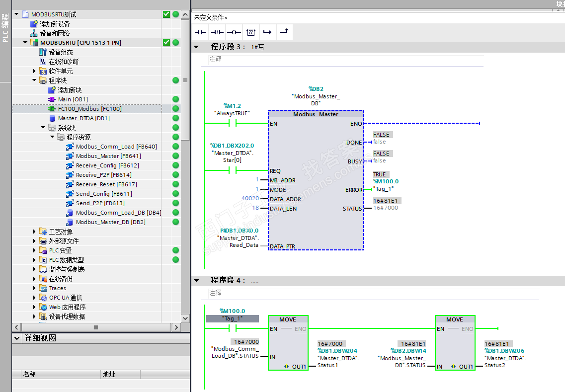Screen dimensions: 565x392
Task: Expand the PLC variables folder
Action: pos(34,250)
